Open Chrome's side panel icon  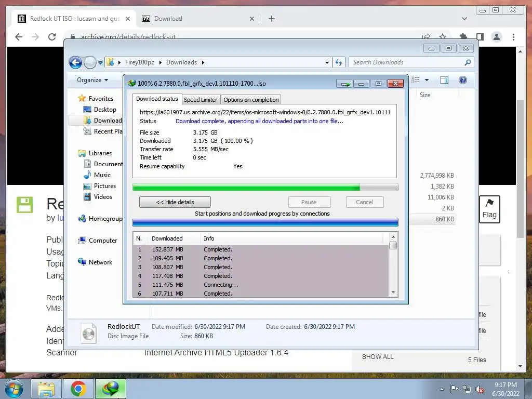tap(480, 37)
